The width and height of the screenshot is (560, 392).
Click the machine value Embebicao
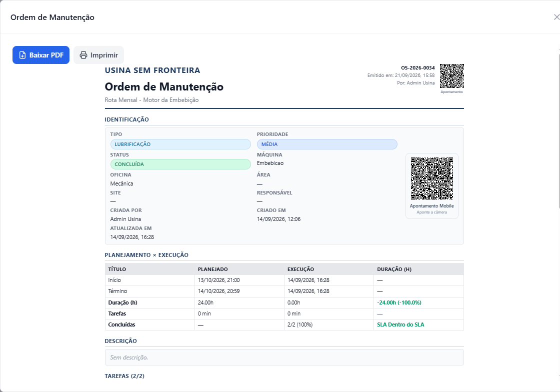pos(270,163)
